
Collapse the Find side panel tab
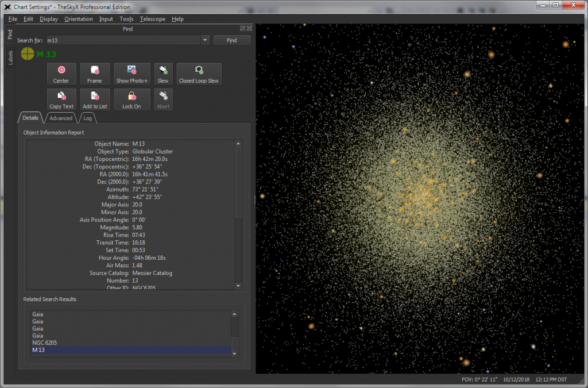tap(10, 34)
